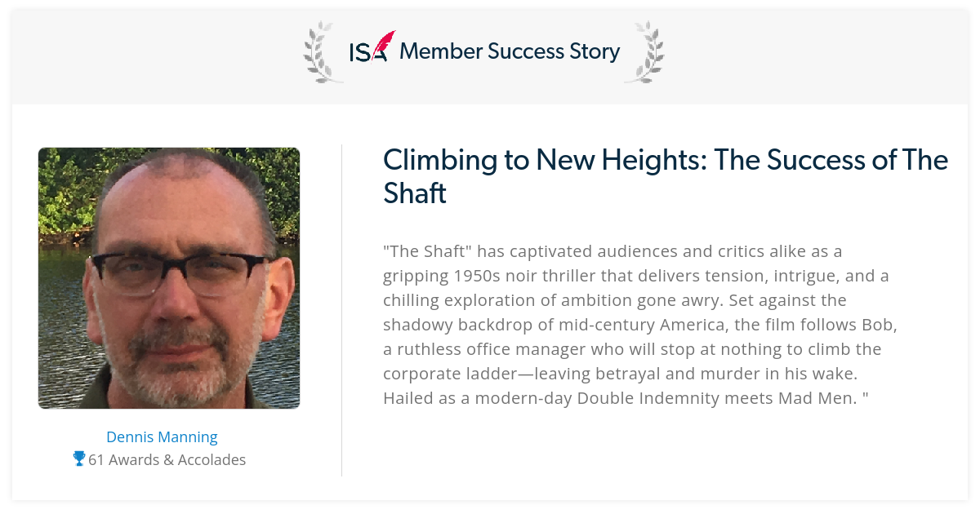This screenshot has width=980, height=514.
Task: Open the Climbing to New Heights headline
Action: [x=666, y=176]
